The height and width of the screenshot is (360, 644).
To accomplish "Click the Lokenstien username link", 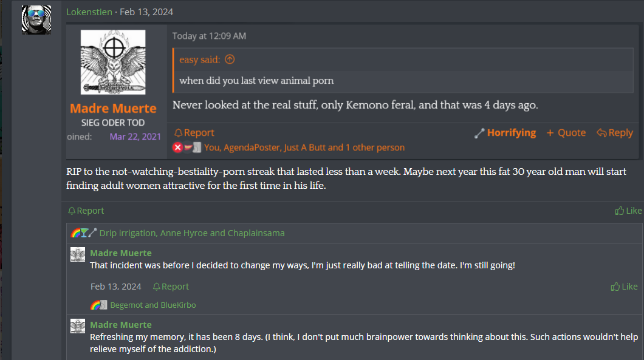I will (x=89, y=12).
